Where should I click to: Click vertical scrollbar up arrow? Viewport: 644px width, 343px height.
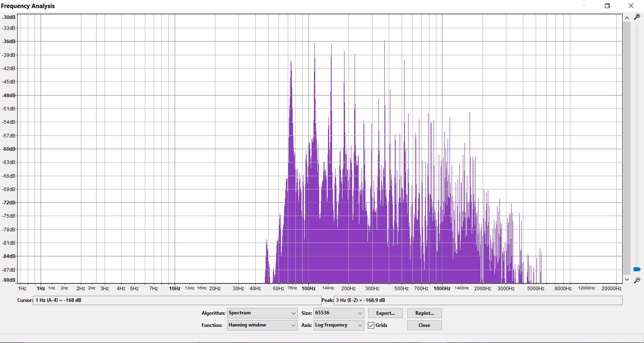pos(627,18)
